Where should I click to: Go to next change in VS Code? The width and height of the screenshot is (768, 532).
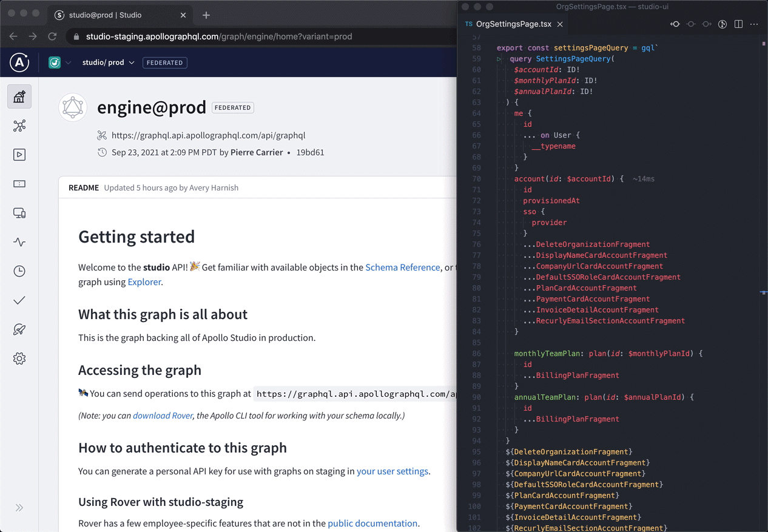click(x=706, y=24)
